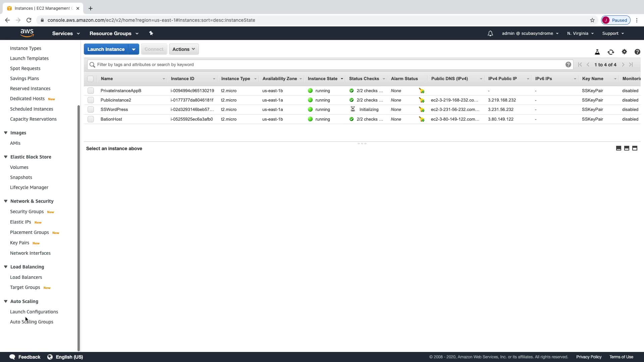Click the AWS logo home icon
Screen dimensions: 644x362
(27, 33)
